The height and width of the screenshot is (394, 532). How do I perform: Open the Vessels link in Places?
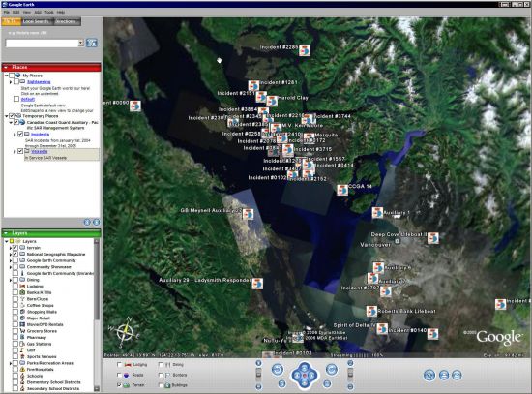[39, 151]
